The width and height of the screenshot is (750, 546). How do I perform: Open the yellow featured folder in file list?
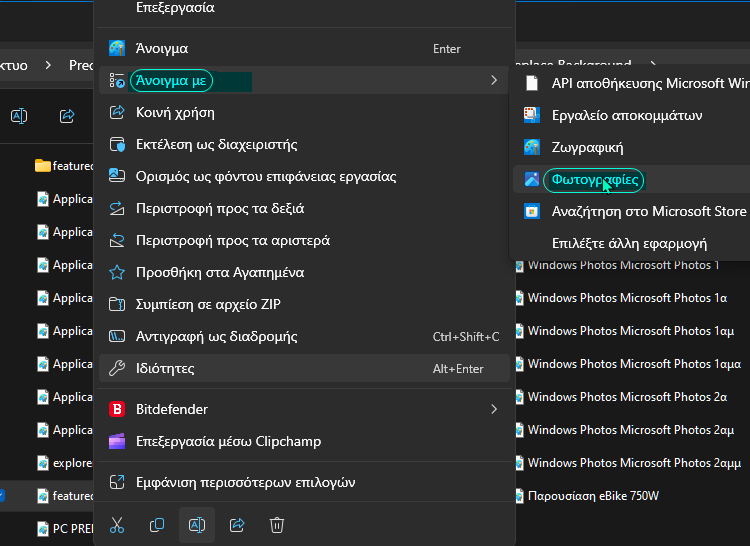[x=64, y=166]
